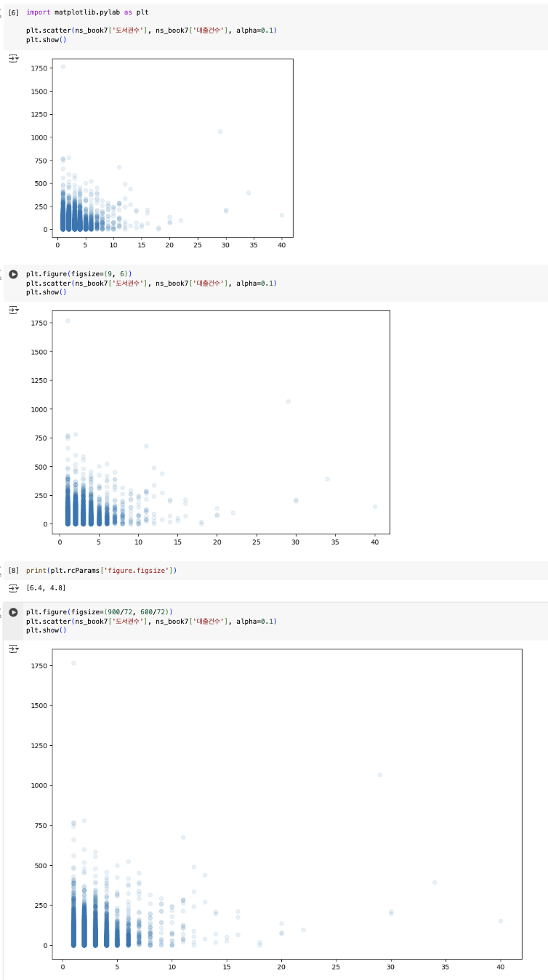The width and height of the screenshot is (548, 980).
Task: Click the largest scatter plot at the bottom
Action: (x=276, y=809)
